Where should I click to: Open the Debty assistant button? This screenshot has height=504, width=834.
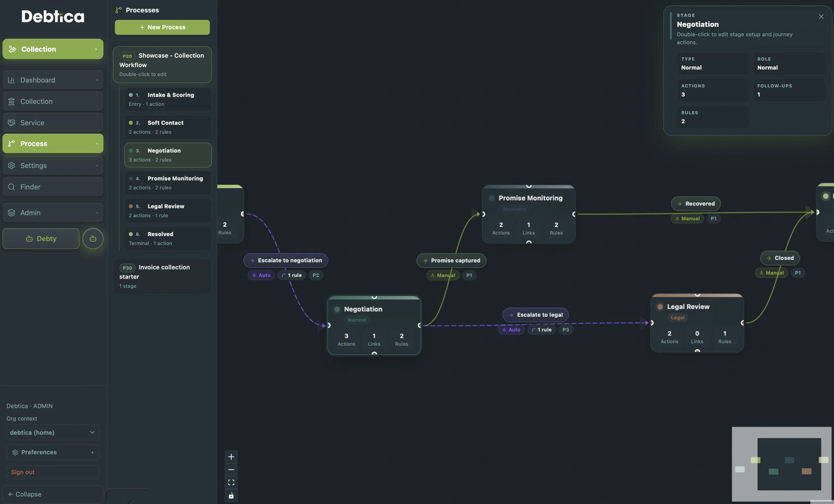[41, 238]
